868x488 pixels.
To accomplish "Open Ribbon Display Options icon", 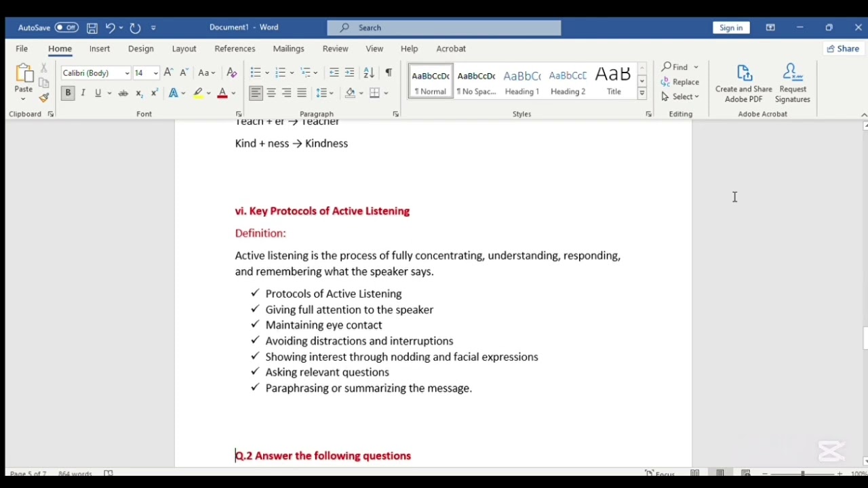I will (x=770, y=28).
